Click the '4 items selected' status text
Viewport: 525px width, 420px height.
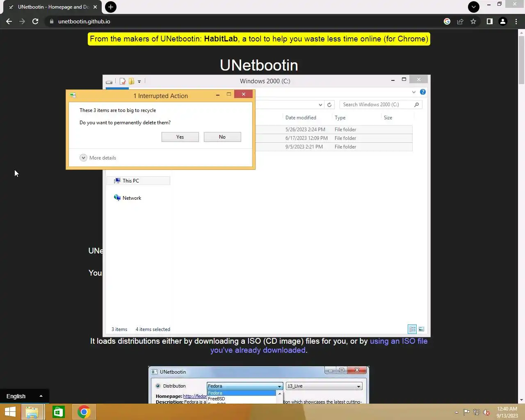(x=153, y=329)
